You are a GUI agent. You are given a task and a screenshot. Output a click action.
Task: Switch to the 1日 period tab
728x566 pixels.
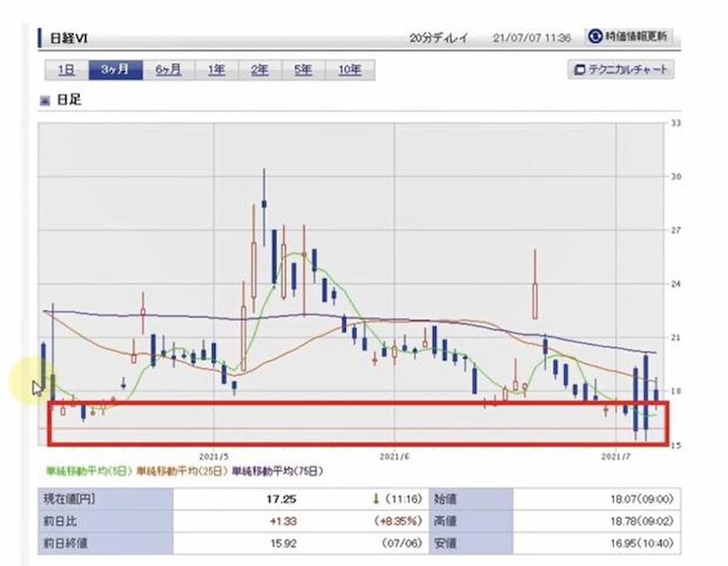66,70
